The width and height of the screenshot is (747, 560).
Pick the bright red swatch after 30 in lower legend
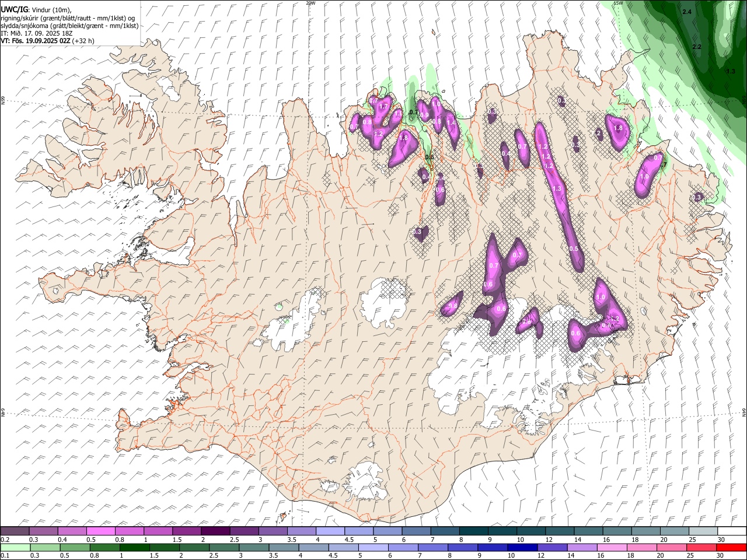[731, 547]
